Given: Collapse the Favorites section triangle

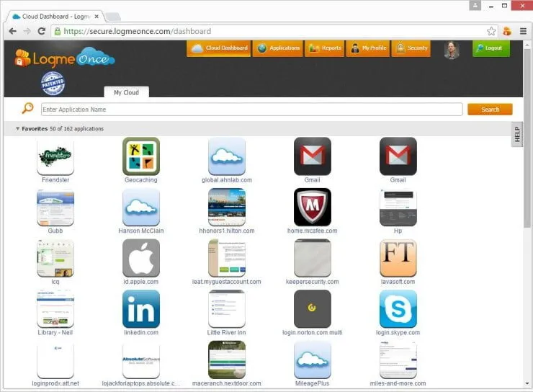Looking at the screenshot, I should click(18, 129).
